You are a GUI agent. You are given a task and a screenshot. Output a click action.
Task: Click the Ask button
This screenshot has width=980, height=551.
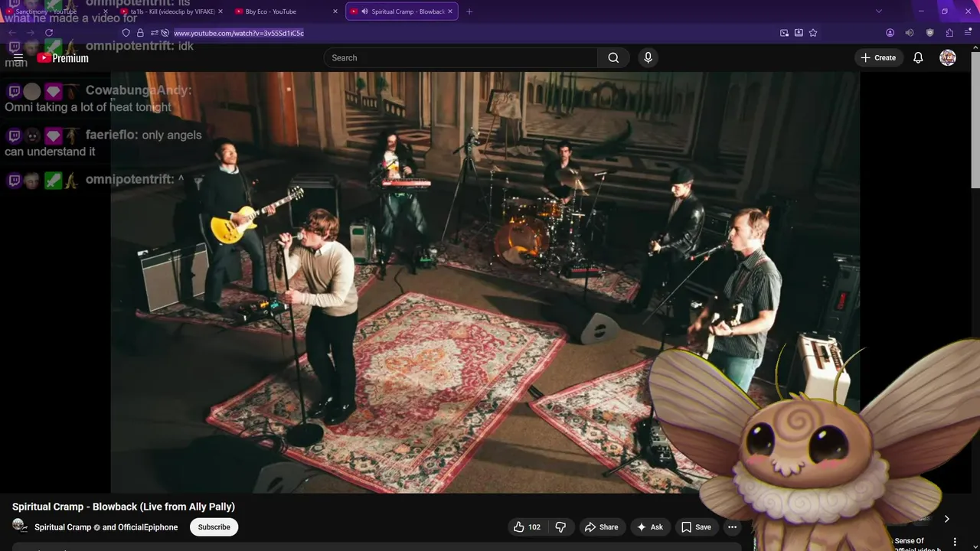pyautogui.click(x=649, y=527)
